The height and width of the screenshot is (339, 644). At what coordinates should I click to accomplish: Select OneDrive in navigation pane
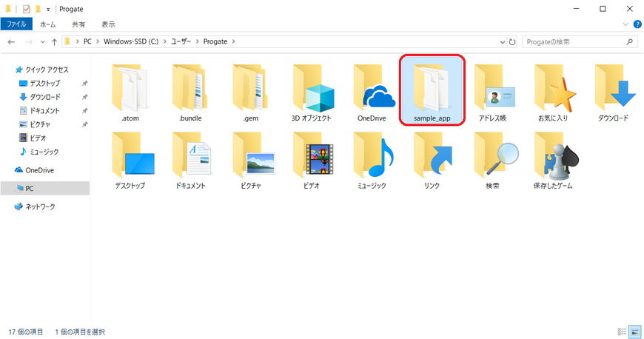[x=34, y=170]
